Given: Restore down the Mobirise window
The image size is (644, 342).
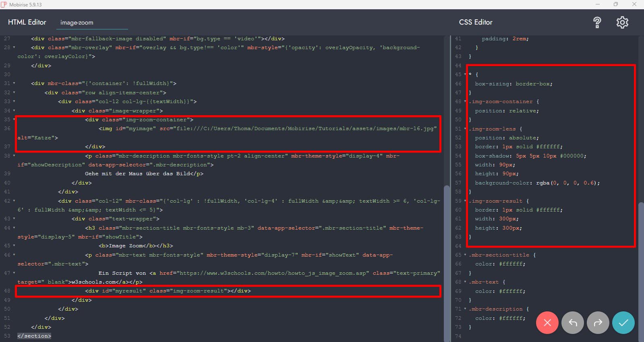Looking at the screenshot, I should pyautogui.click(x=615, y=4).
